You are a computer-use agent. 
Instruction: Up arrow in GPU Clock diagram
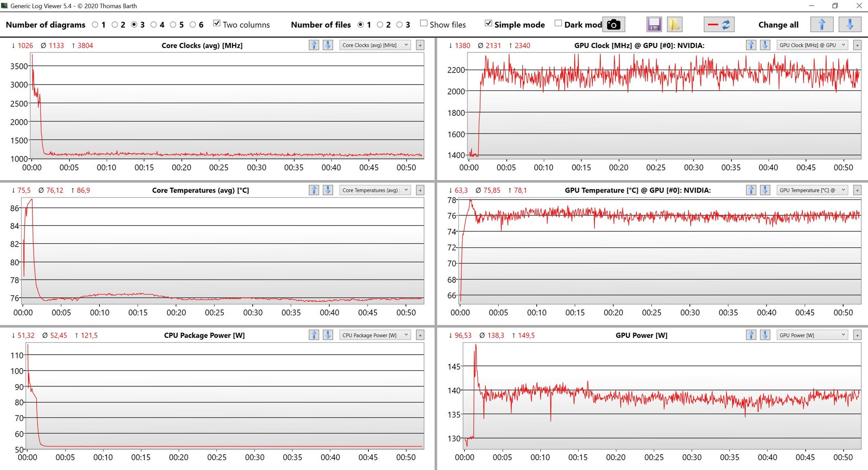pos(751,45)
